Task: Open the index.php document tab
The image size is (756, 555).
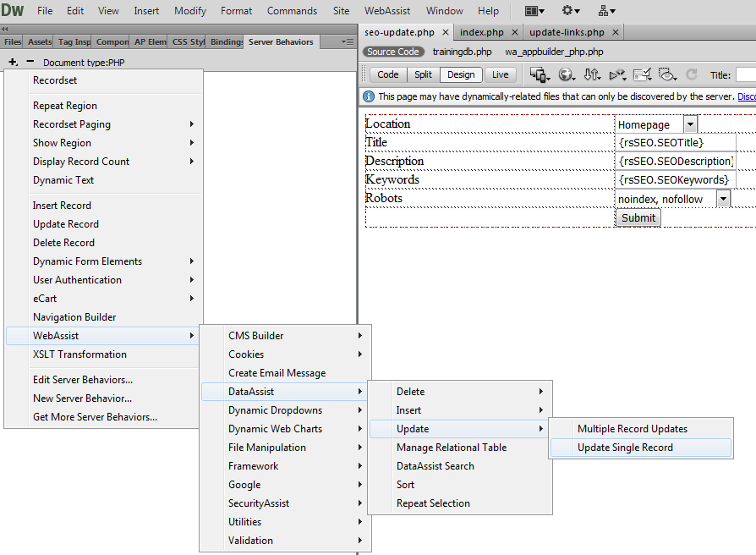Action: (481, 32)
